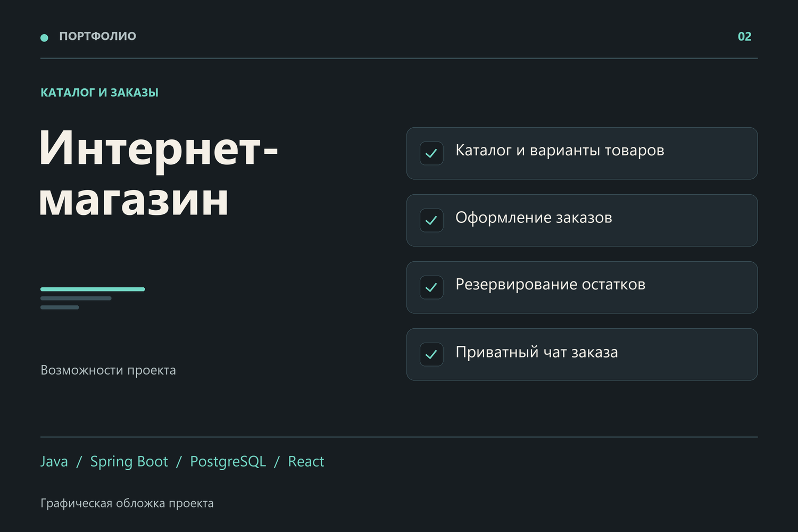This screenshot has width=798, height=532.
Task: Click the "ПОРТФОЛИО" header label
Action: 97,36
